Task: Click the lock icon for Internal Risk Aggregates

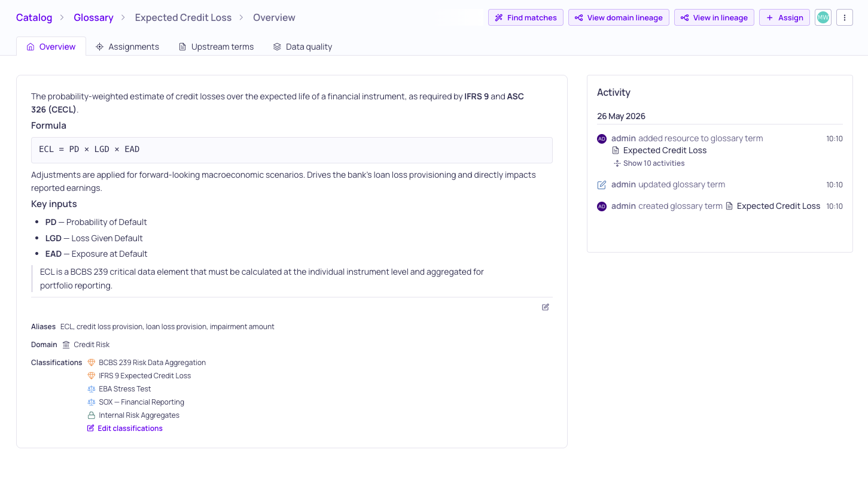Action: pyautogui.click(x=92, y=415)
